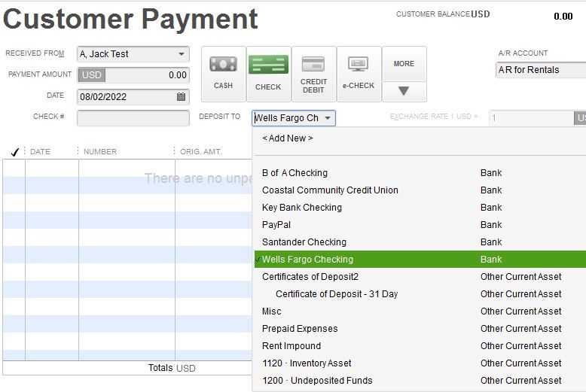
Task: Open the calendar picker for the date
Action: coord(181,97)
